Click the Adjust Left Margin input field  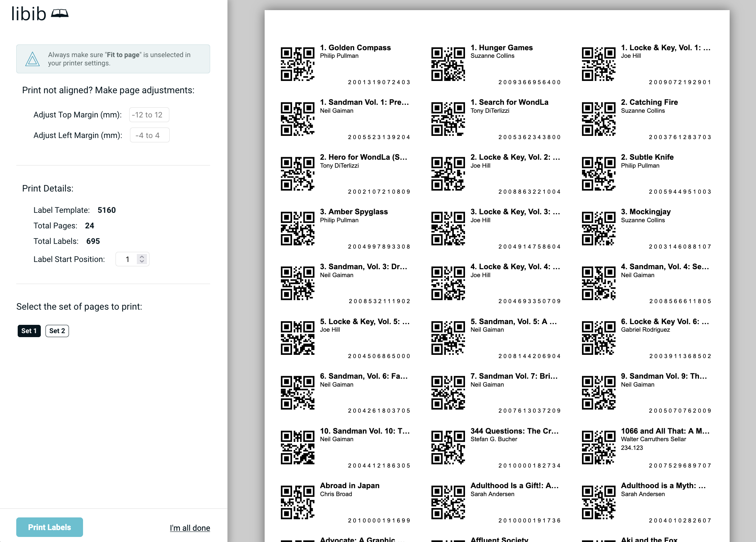point(149,135)
